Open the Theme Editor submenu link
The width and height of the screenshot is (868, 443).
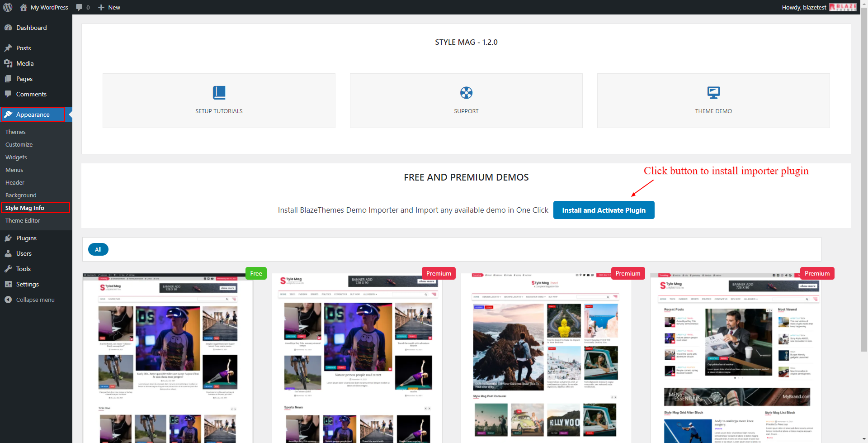pos(23,220)
